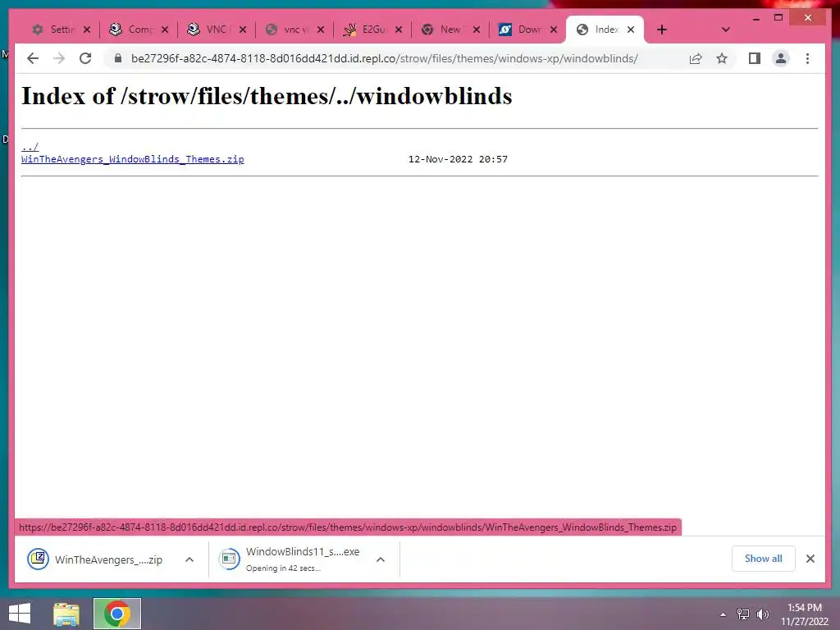Close the E2Gu tab
The height and width of the screenshot is (630, 840).
(x=399, y=30)
